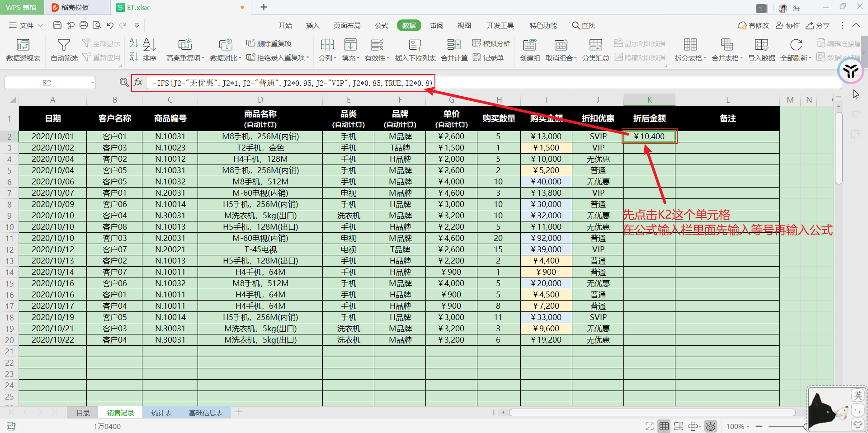The height and width of the screenshot is (433, 868).
Task: Insert a dropdown list (插入下拉列表)
Action: 415,50
